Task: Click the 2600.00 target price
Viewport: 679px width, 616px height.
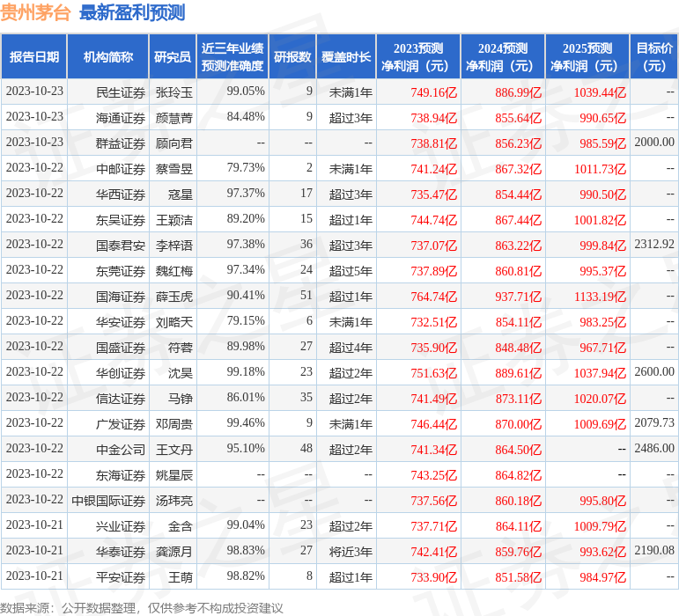Action: coord(654,372)
